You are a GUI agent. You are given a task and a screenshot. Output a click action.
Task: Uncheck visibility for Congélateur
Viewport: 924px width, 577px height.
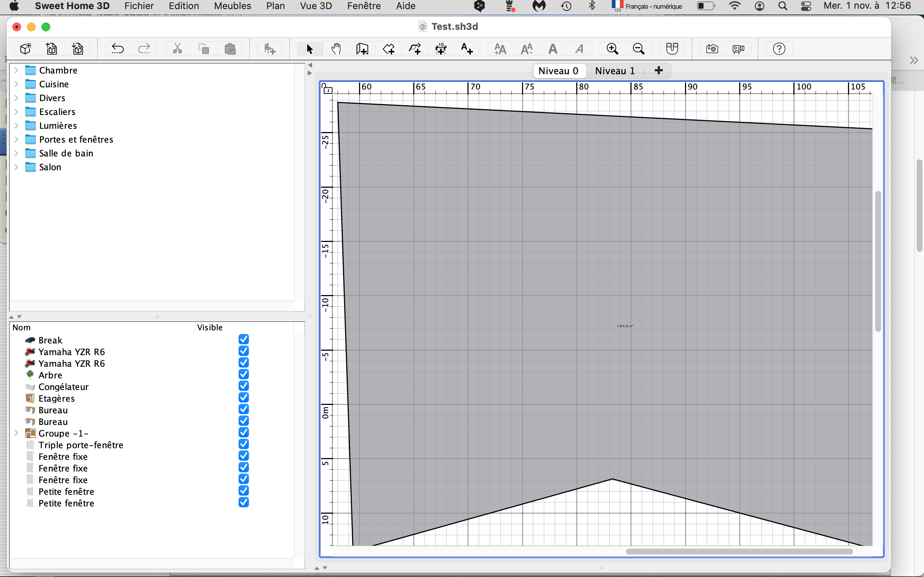pos(244,386)
